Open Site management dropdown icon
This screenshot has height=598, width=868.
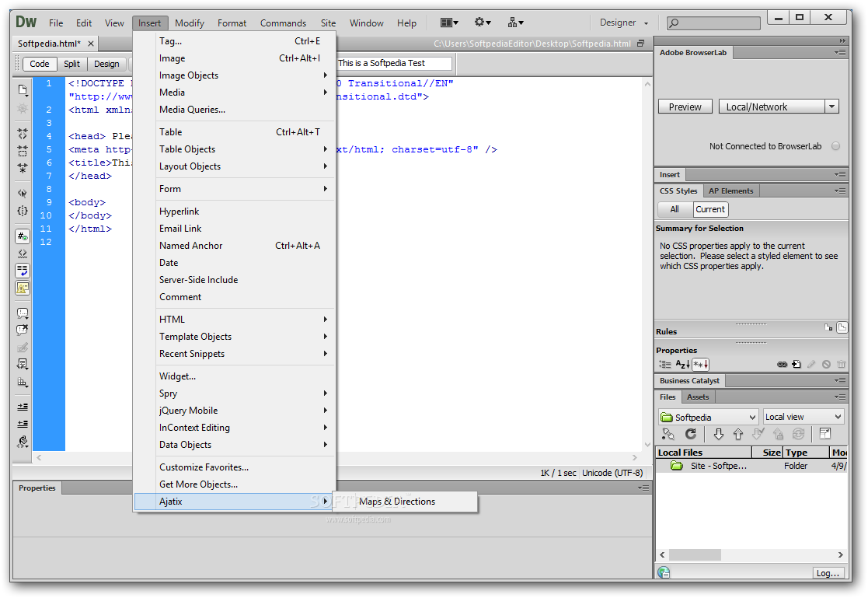(x=515, y=23)
